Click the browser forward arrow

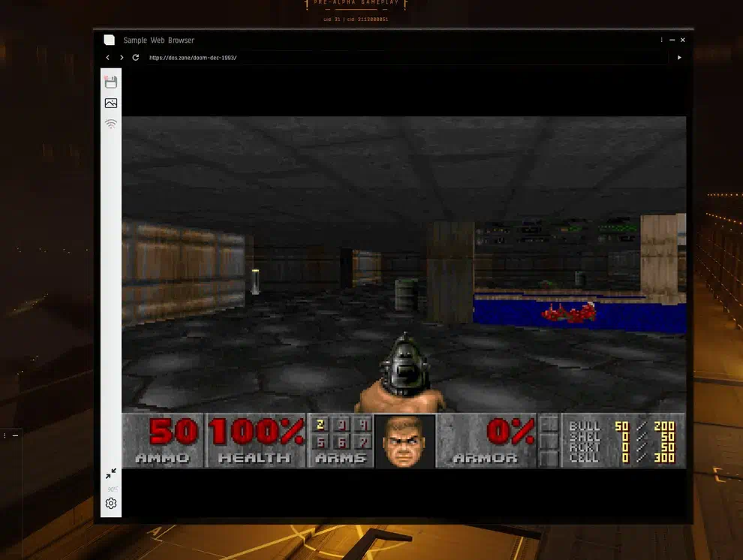[x=122, y=57]
